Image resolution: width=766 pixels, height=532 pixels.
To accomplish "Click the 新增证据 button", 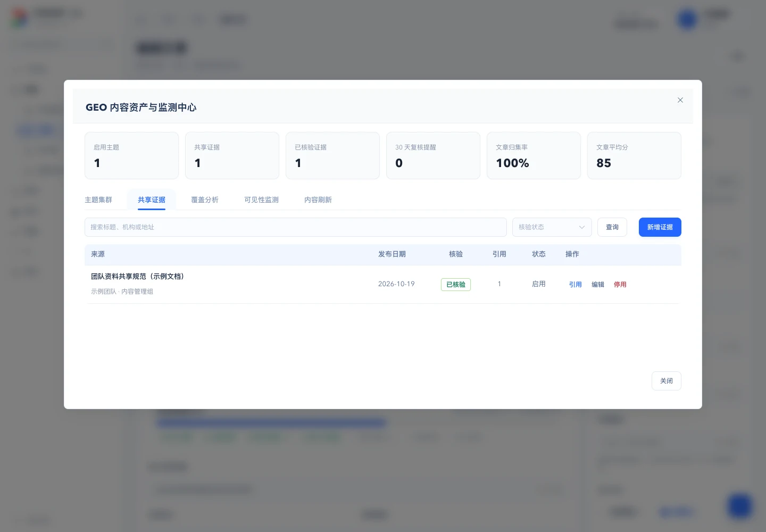I will point(660,227).
